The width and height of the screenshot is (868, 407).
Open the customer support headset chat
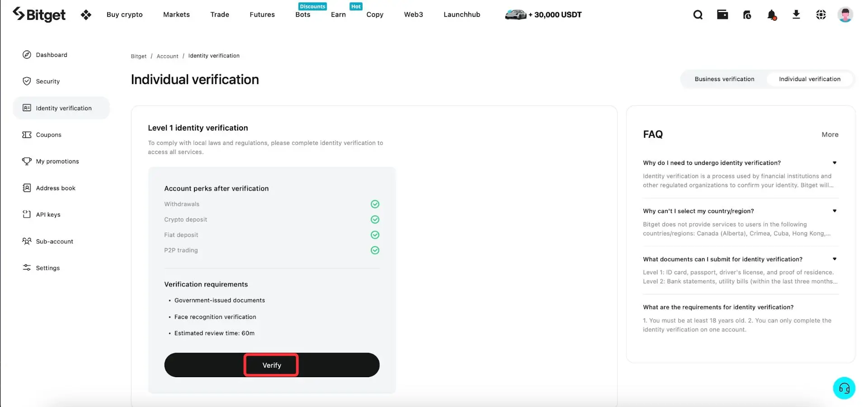(844, 388)
